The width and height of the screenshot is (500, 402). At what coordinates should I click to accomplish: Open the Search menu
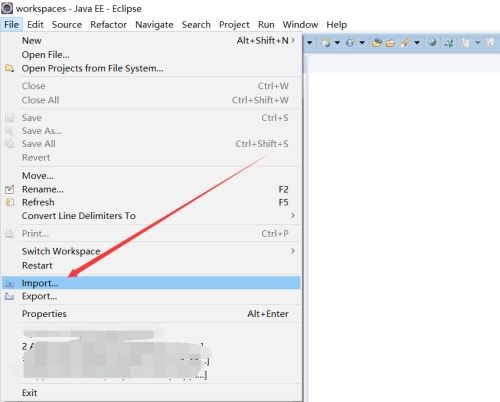[x=196, y=25]
